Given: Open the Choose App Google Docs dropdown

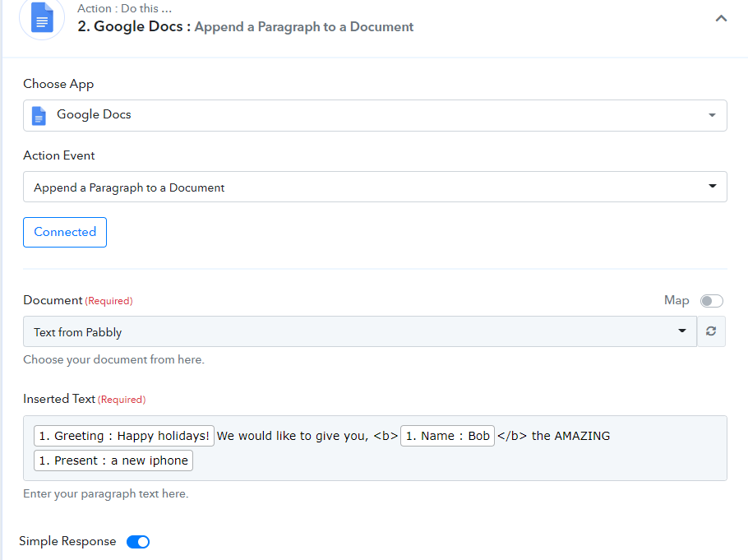Looking at the screenshot, I should 375,115.
